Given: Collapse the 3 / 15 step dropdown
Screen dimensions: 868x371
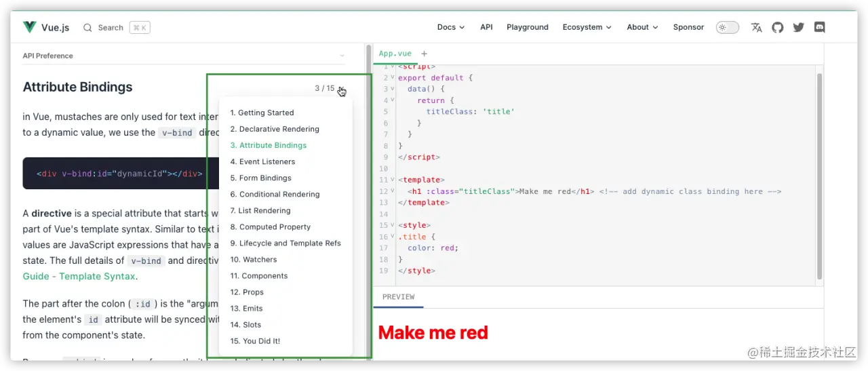Looking at the screenshot, I should pyautogui.click(x=330, y=88).
